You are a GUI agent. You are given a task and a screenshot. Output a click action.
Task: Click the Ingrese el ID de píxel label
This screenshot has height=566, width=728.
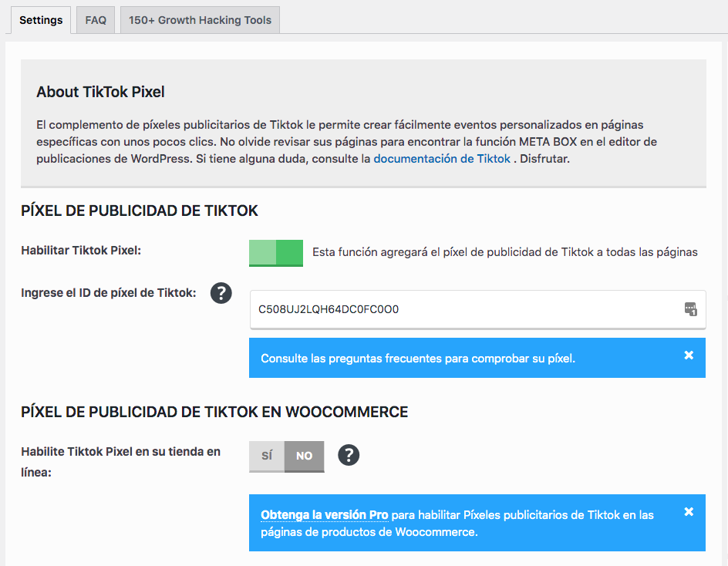point(109,293)
